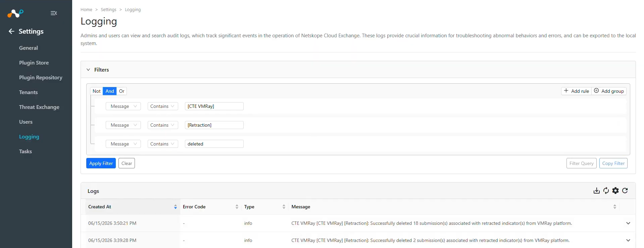Click the "info" type in the 3:50:21 PM row
The height and width of the screenshot is (248, 644).
[248, 223]
